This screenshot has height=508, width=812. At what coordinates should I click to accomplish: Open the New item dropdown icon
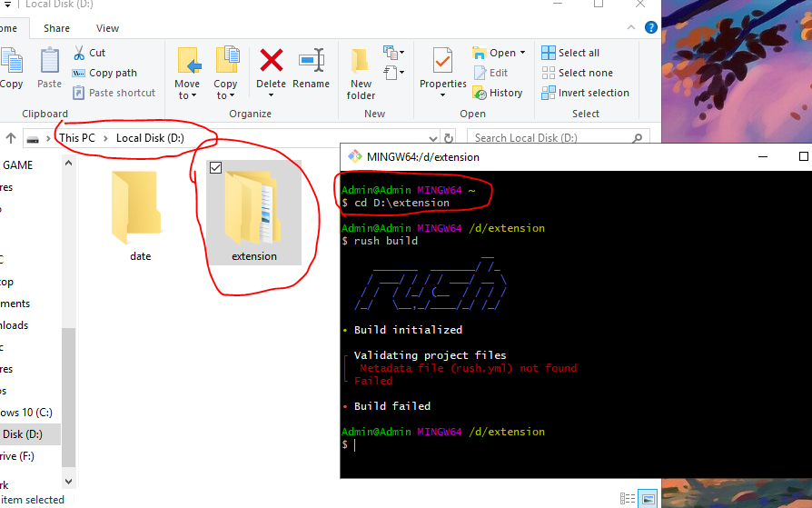tap(393, 53)
